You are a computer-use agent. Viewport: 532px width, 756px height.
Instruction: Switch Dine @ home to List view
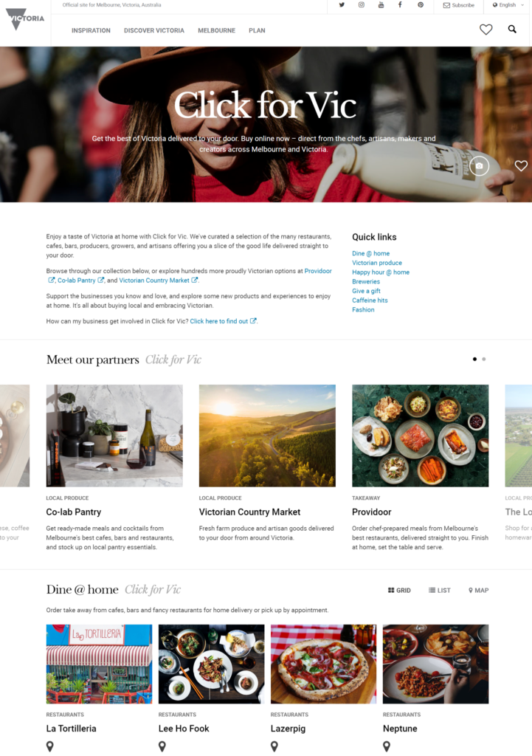coord(440,590)
